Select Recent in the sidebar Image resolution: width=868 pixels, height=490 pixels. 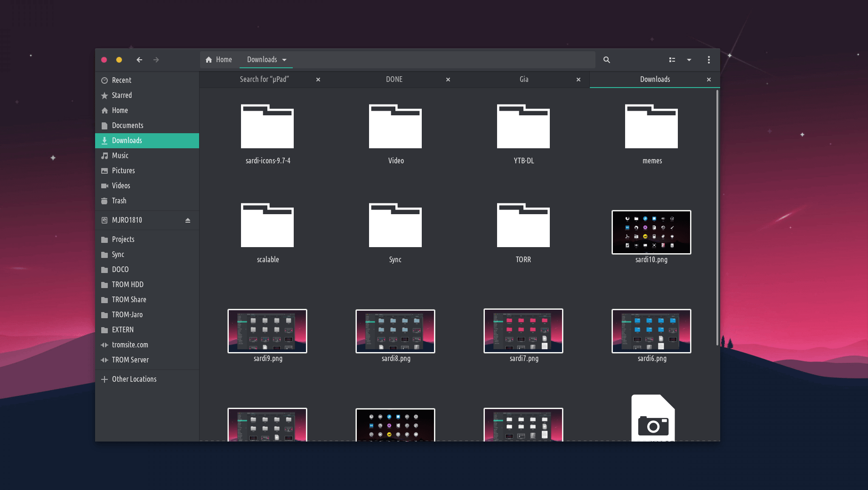coord(121,80)
